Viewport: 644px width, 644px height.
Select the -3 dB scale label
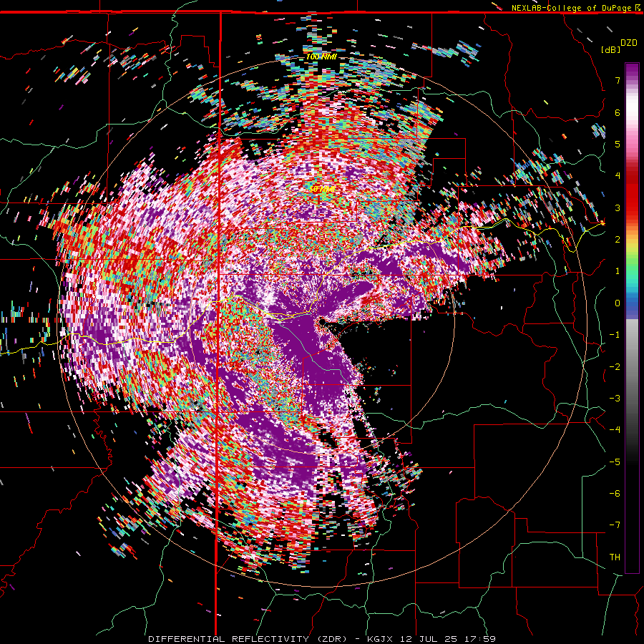615,399
